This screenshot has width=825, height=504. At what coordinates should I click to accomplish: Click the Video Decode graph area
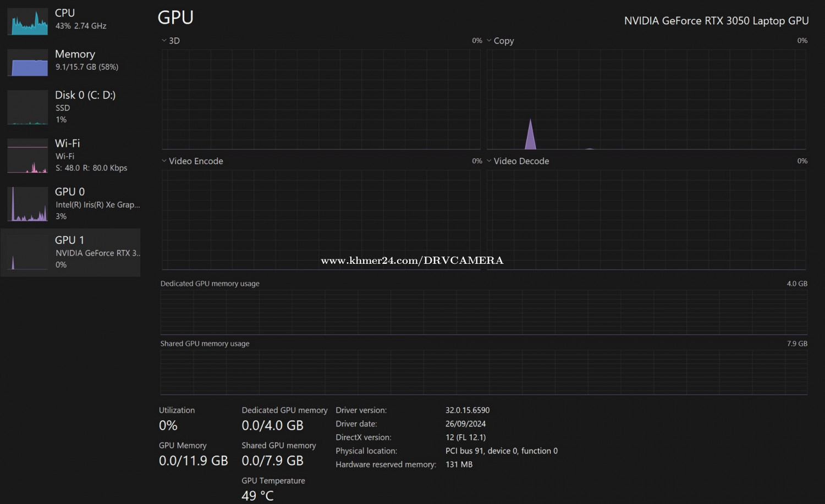[646, 220]
